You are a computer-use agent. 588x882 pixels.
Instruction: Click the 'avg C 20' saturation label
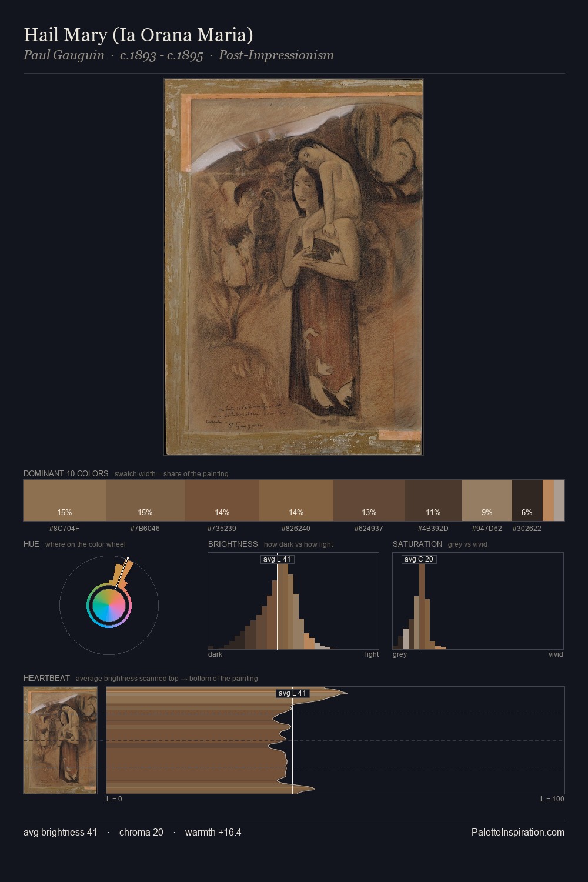click(419, 559)
